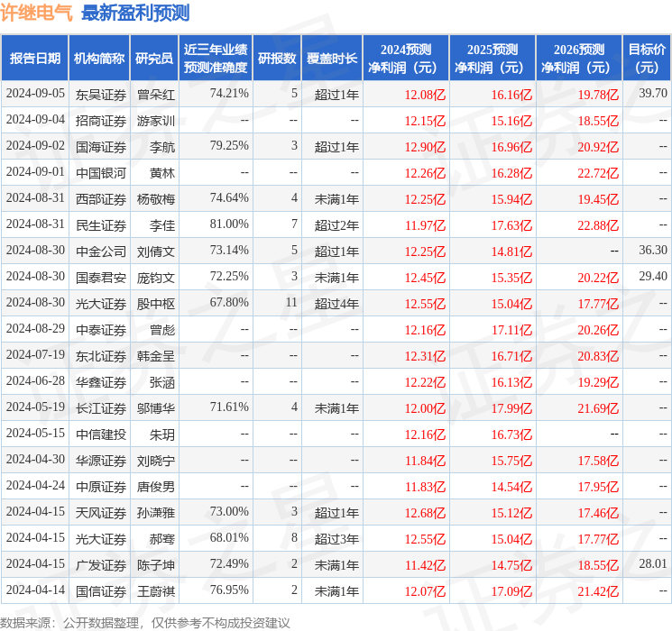Click target price 29.40
Screen dimensions: 672x631
[653, 277]
